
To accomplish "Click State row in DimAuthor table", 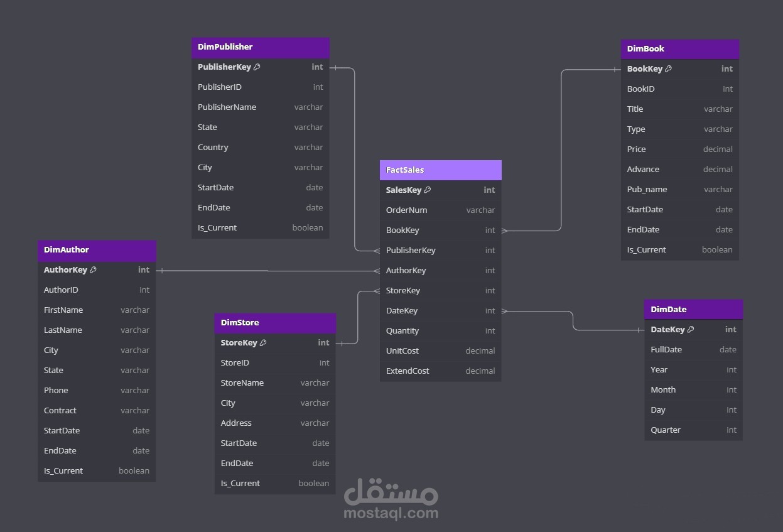I will pyautogui.click(x=97, y=371).
